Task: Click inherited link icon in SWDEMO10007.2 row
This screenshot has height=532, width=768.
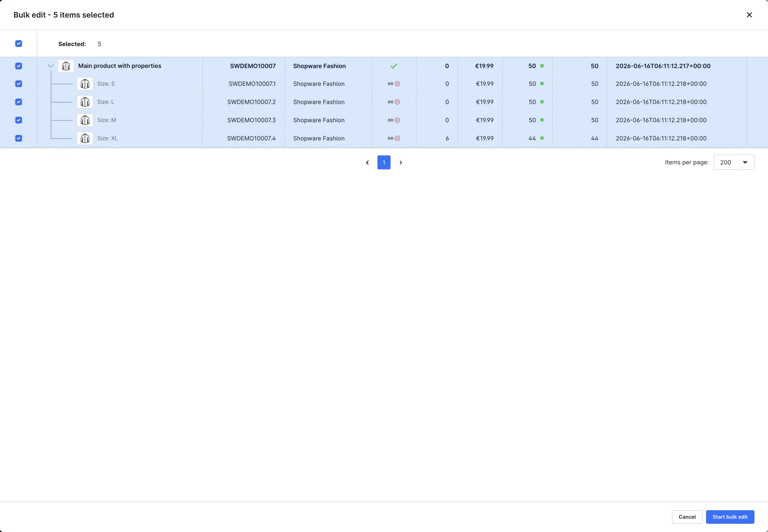Action: pos(390,102)
